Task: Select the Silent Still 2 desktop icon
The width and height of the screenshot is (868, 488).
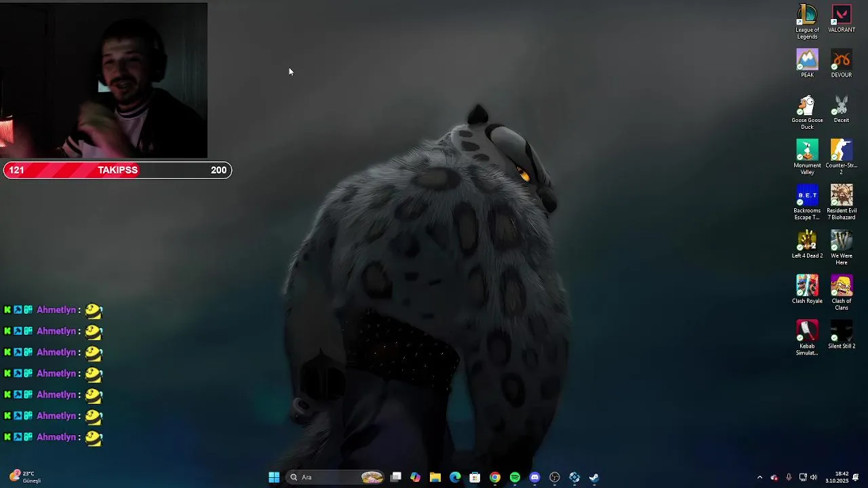Action: click(842, 335)
